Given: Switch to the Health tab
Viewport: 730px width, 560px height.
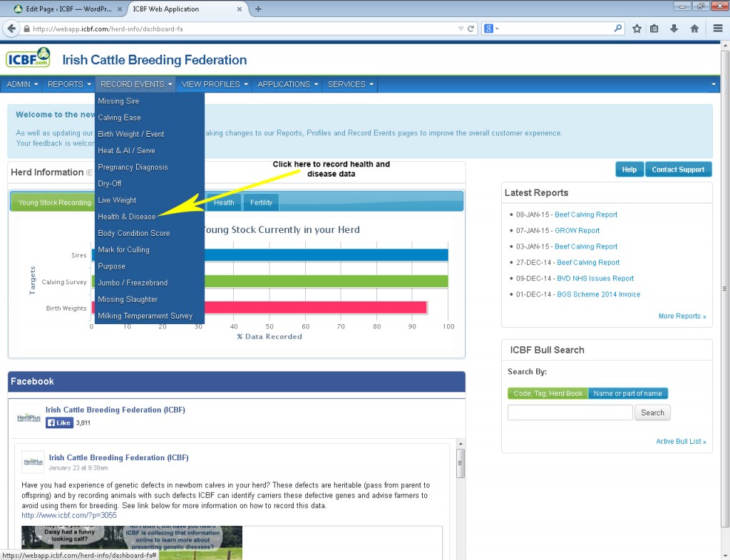Looking at the screenshot, I should pos(224,202).
